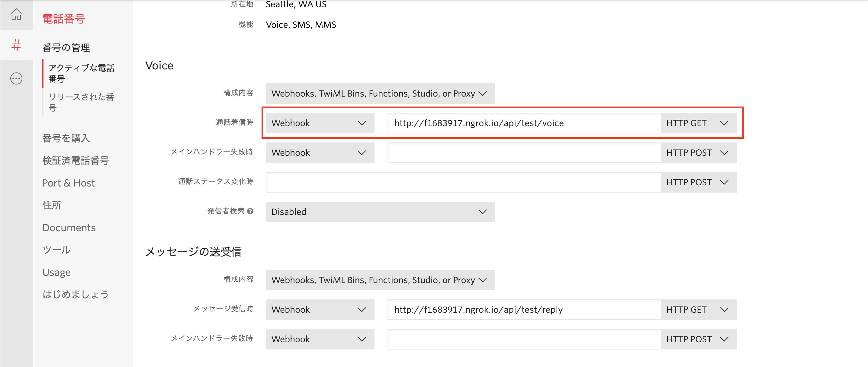Click the メッセージの送受信 section heading
This screenshot has height=367, width=868.
click(x=193, y=252)
